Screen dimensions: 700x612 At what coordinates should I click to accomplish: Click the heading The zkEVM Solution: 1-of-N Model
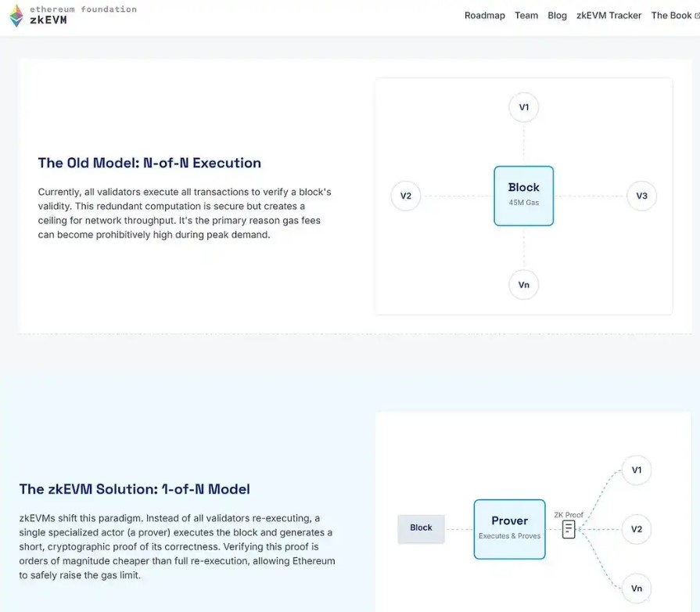click(x=135, y=488)
